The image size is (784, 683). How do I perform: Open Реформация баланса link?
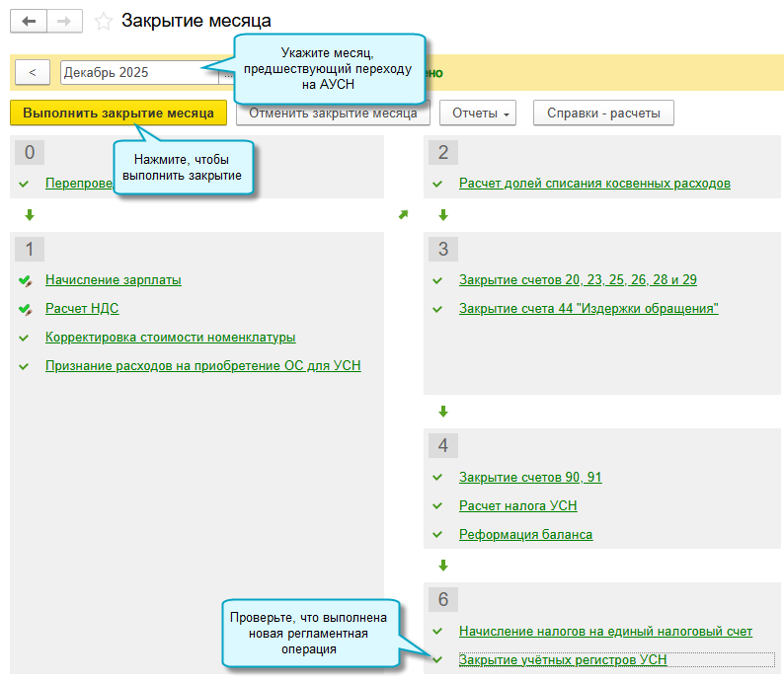525,535
